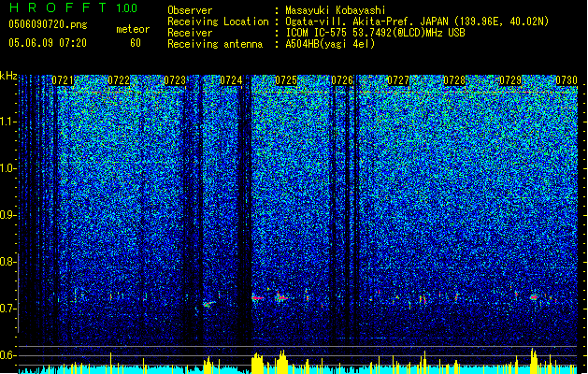Click the 0.8 frequency axis label
This screenshot has width=588, height=374.
click(8, 262)
